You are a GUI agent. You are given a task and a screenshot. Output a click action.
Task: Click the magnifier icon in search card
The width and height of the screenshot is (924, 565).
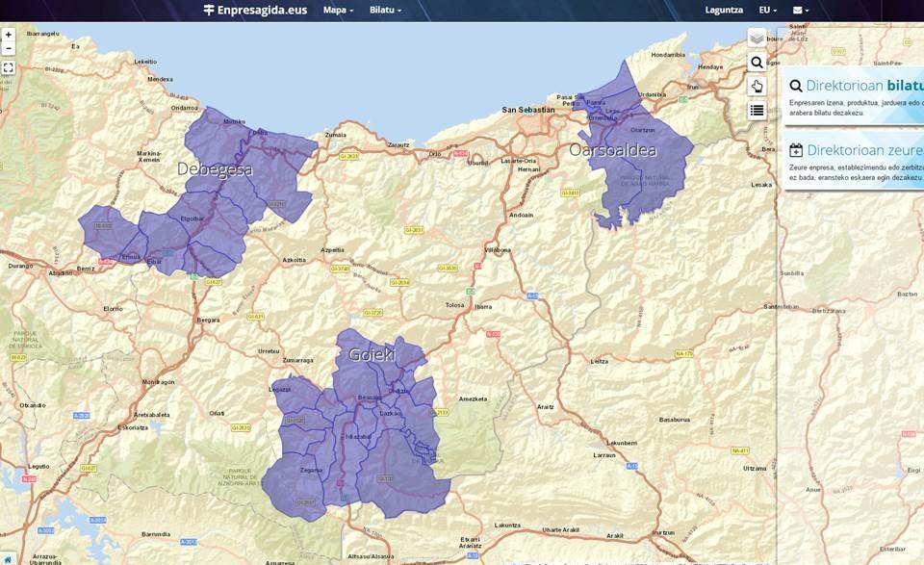tap(796, 86)
